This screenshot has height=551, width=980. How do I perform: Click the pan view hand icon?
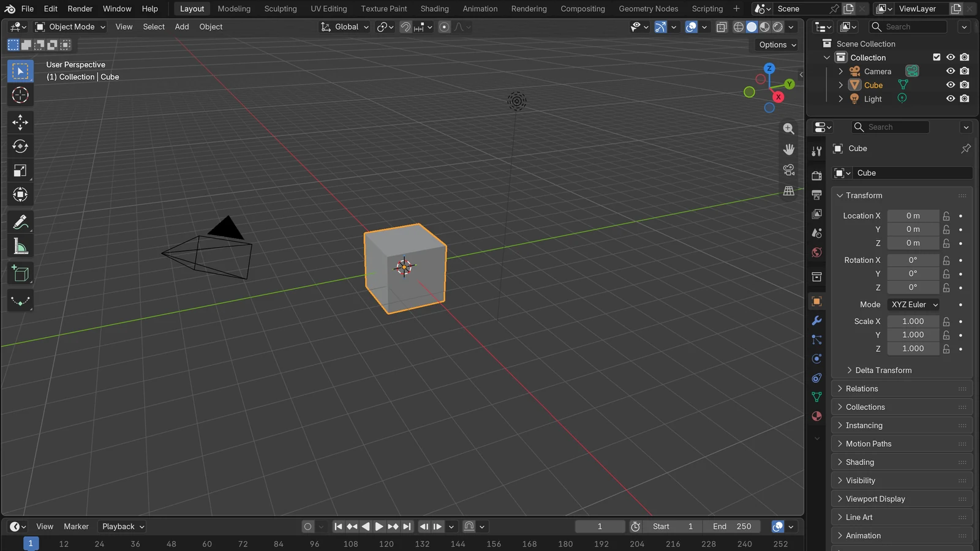[789, 149]
